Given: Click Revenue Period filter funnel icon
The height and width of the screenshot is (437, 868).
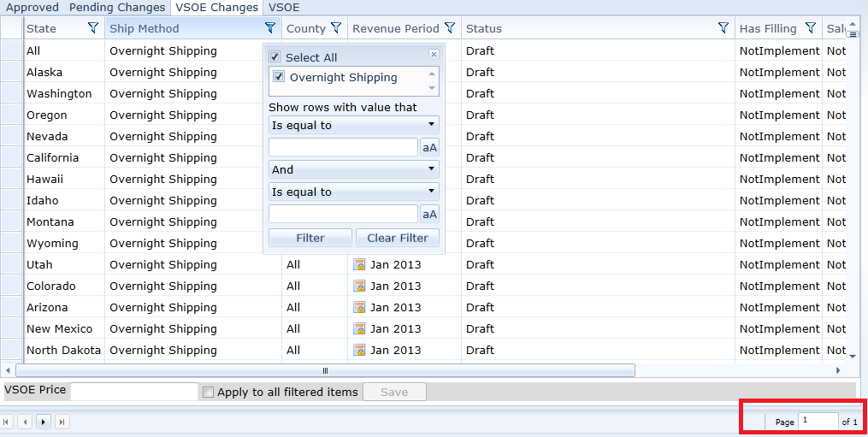Looking at the screenshot, I should [450, 28].
